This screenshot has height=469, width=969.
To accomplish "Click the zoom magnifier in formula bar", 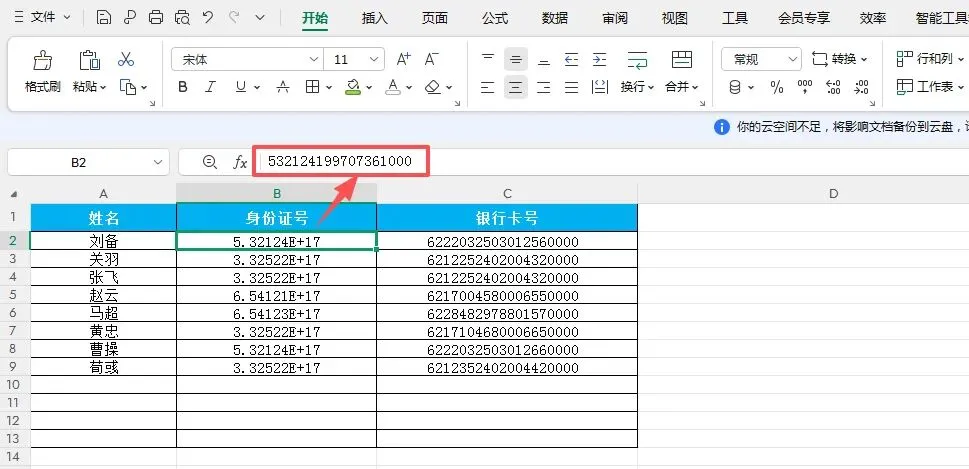I will tap(209, 163).
